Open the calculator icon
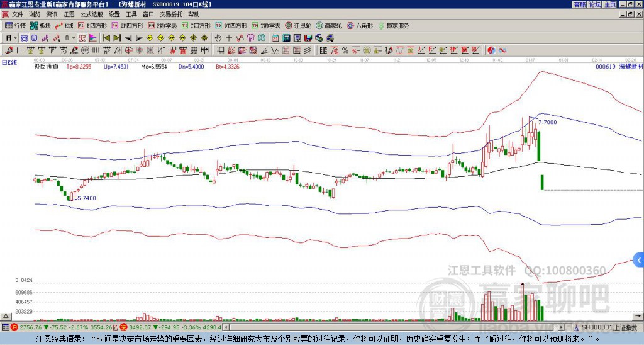The width and height of the screenshot is (644, 345). [286, 38]
